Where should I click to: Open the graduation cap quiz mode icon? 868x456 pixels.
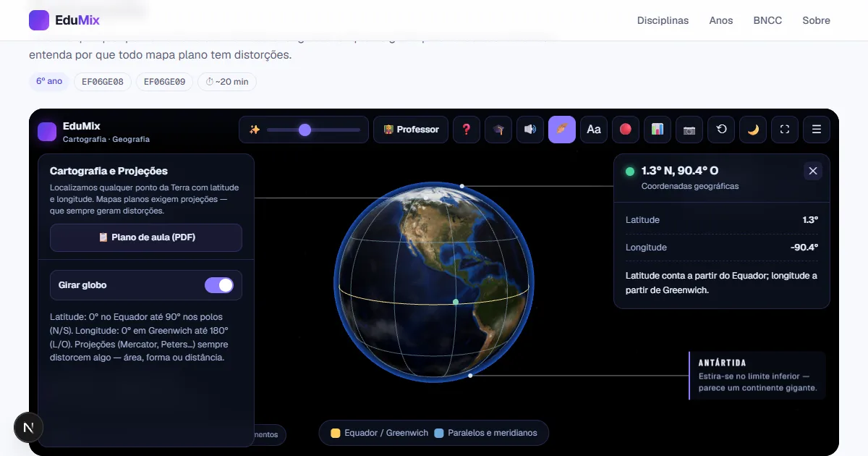[x=498, y=130]
